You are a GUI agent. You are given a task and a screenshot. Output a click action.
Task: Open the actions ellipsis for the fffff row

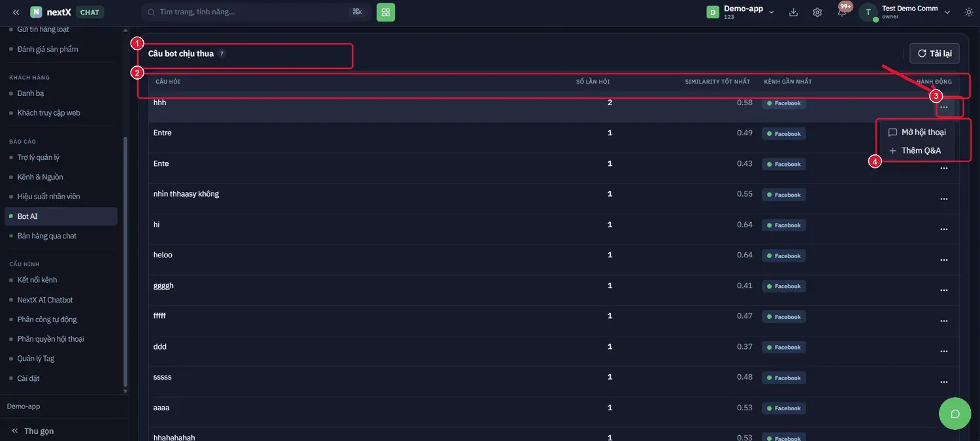[944, 321]
